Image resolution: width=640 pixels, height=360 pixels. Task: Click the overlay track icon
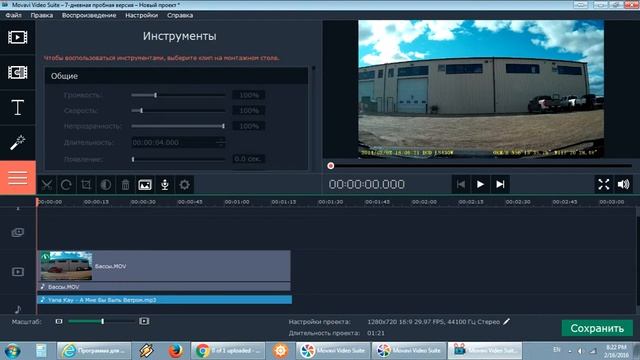[18, 232]
